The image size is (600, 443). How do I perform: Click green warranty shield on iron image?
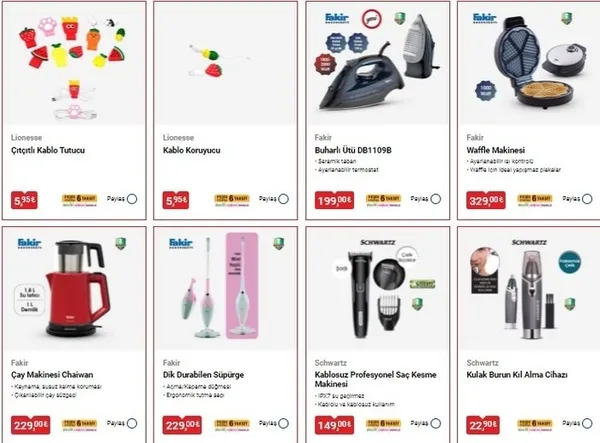click(x=399, y=18)
